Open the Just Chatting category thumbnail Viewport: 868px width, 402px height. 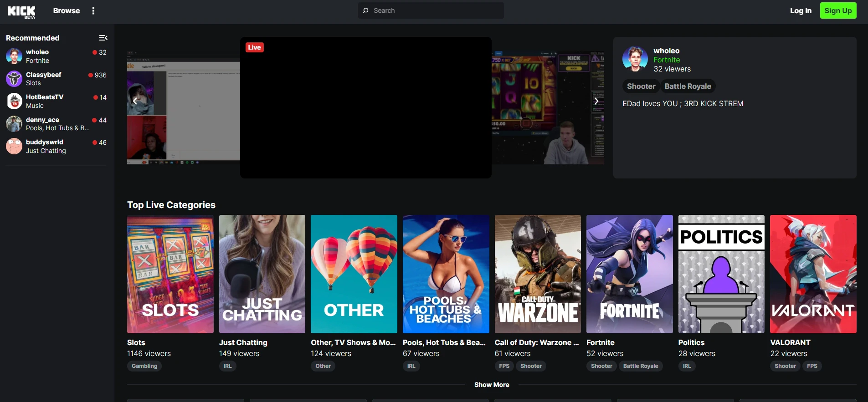coord(262,274)
